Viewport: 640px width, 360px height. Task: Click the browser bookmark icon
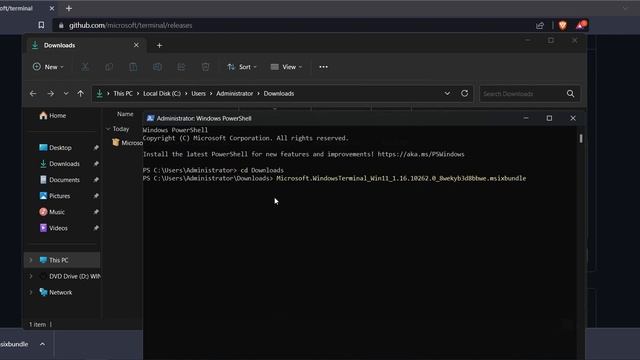click(41, 25)
